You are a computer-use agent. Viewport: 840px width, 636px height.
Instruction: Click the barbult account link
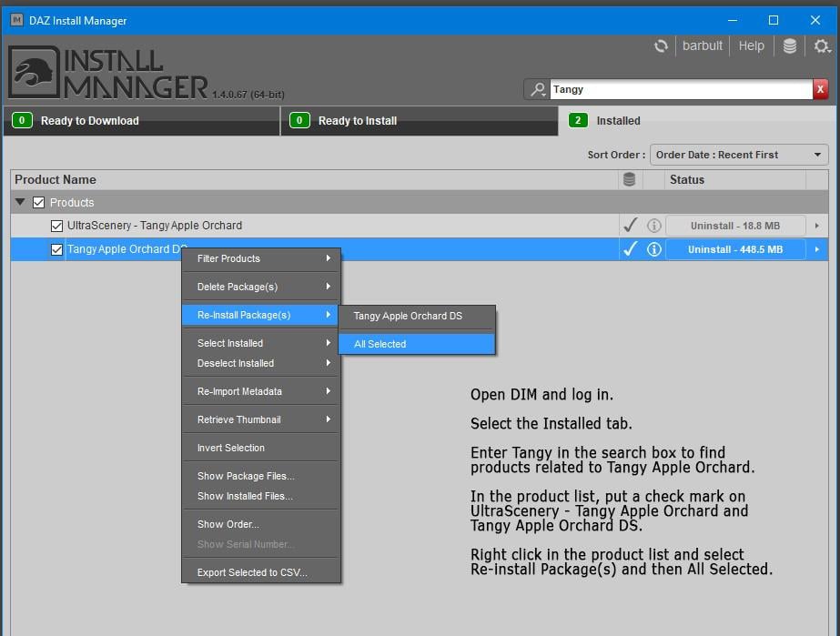point(703,46)
